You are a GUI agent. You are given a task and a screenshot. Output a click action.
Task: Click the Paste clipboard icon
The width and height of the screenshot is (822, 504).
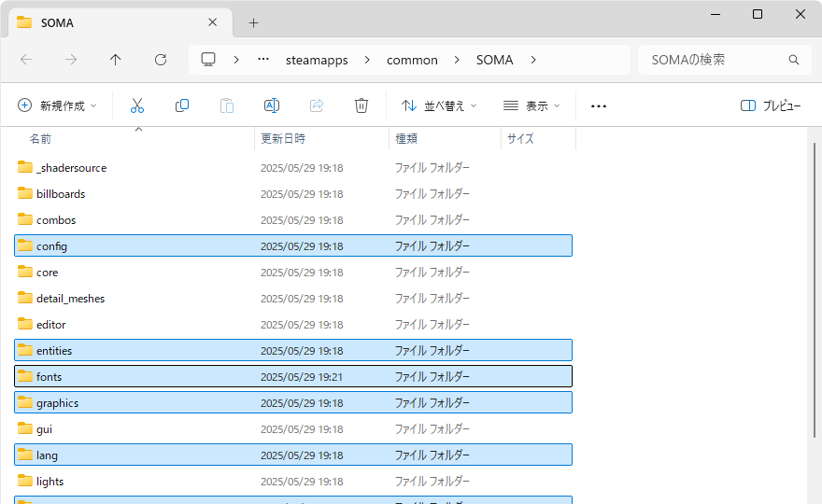226,105
